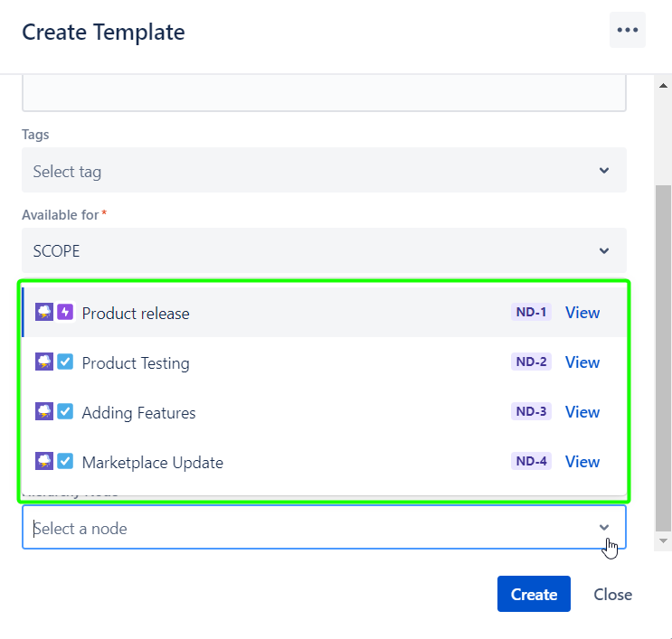
Task: Click the three-dots more options button
Action: click(x=627, y=30)
